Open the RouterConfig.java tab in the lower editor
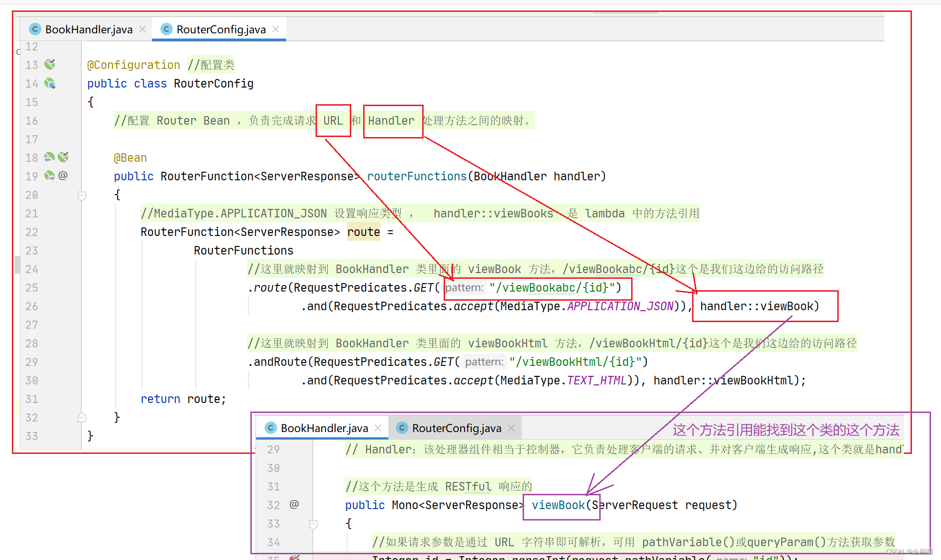Screen dimensions: 941x560 point(456,428)
